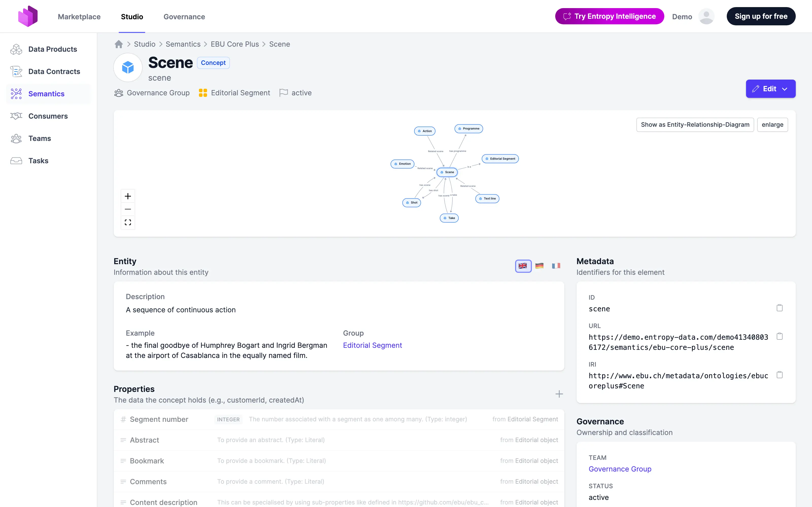The height and width of the screenshot is (507, 812).
Task: Select the Data Products sidebar icon
Action: [16, 49]
